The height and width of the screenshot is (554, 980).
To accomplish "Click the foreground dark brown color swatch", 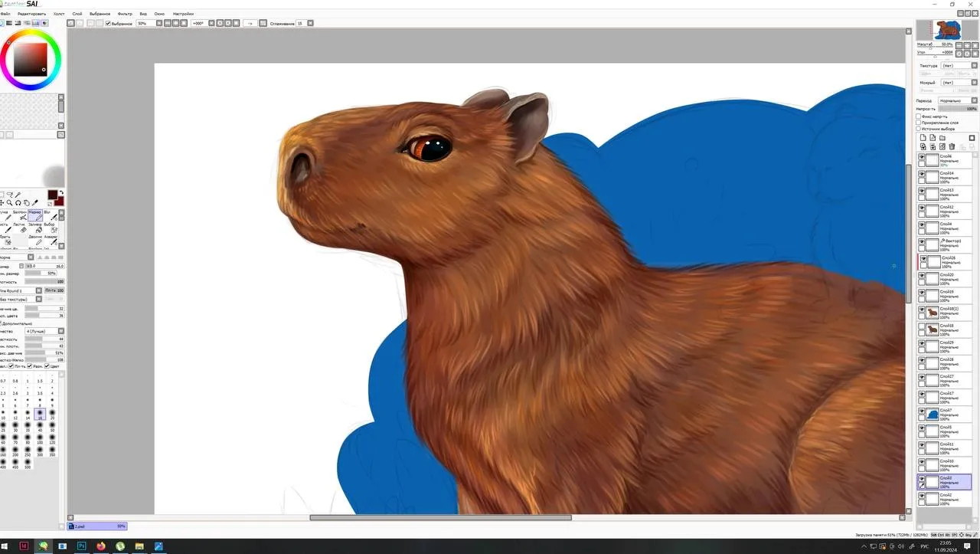I will (52, 195).
